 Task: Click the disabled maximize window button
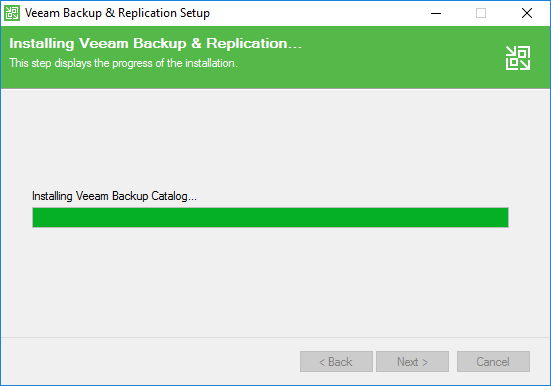[481, 13]
